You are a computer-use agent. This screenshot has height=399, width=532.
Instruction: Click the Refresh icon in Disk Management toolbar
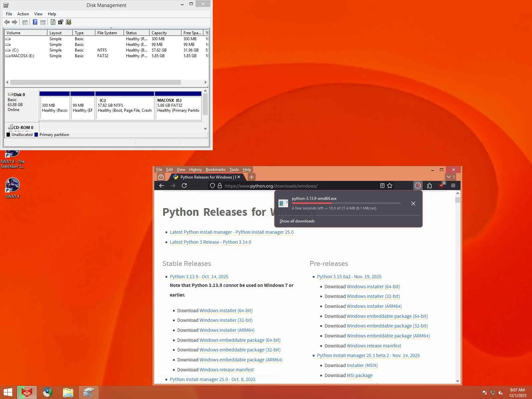(53, 22)
